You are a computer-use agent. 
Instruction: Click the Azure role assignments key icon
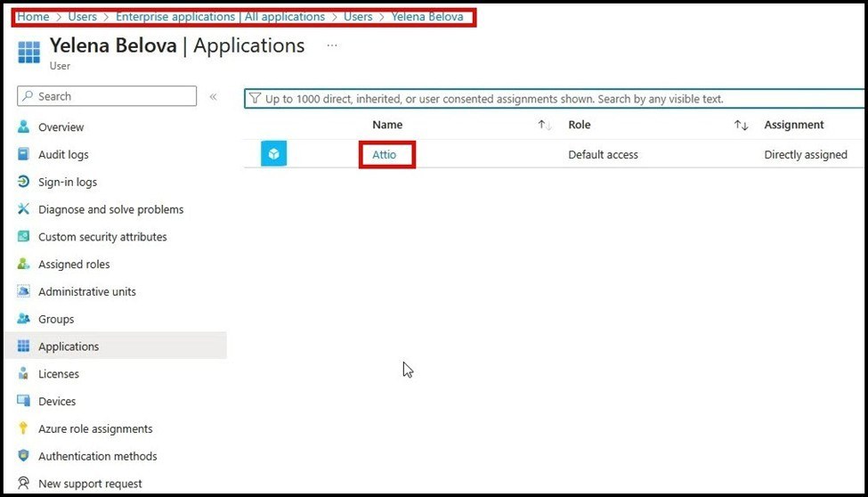pyautogui.click(x=24, y=429)
